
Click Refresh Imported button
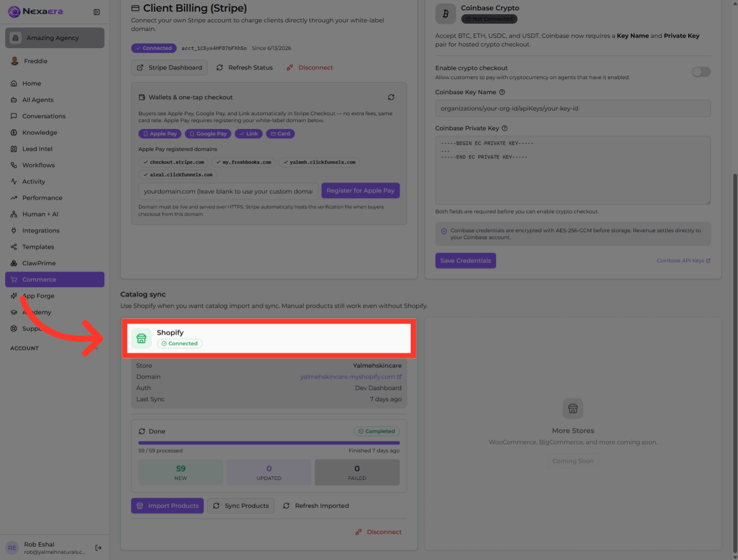point(316,505)
